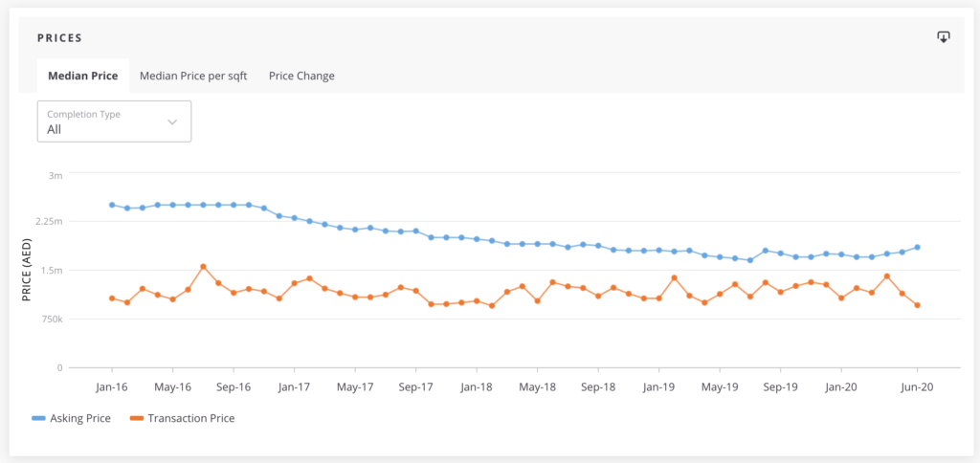Click the download chart icon
Image resolution: width=980 pixels, height=463 pixels.
[943, 37]
